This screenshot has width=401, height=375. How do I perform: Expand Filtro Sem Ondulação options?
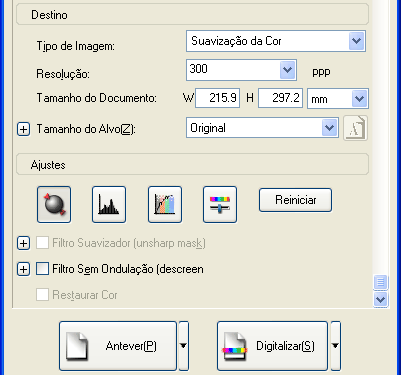[x=23, y=269]
